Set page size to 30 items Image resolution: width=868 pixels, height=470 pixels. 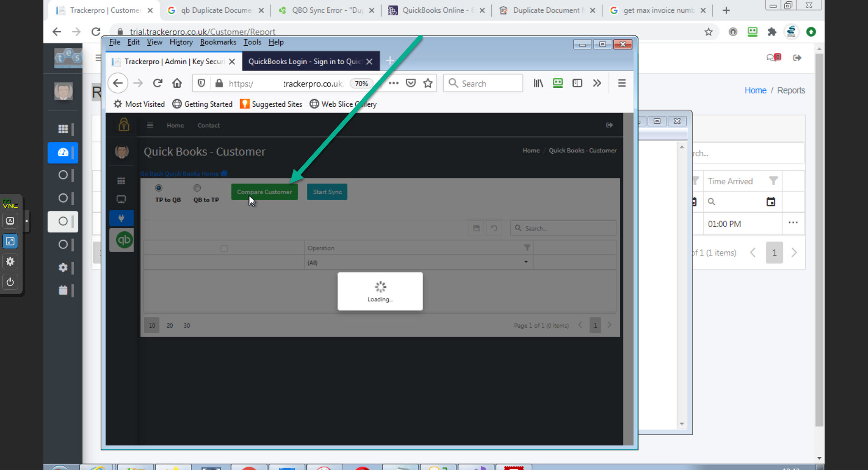coord(187,325)
